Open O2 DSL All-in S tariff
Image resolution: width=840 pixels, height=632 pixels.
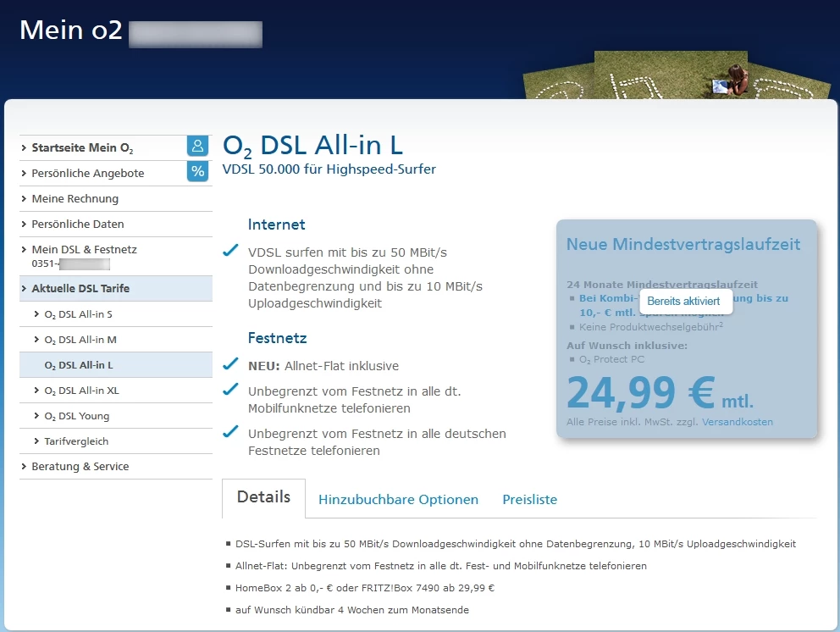coord(78,314)
